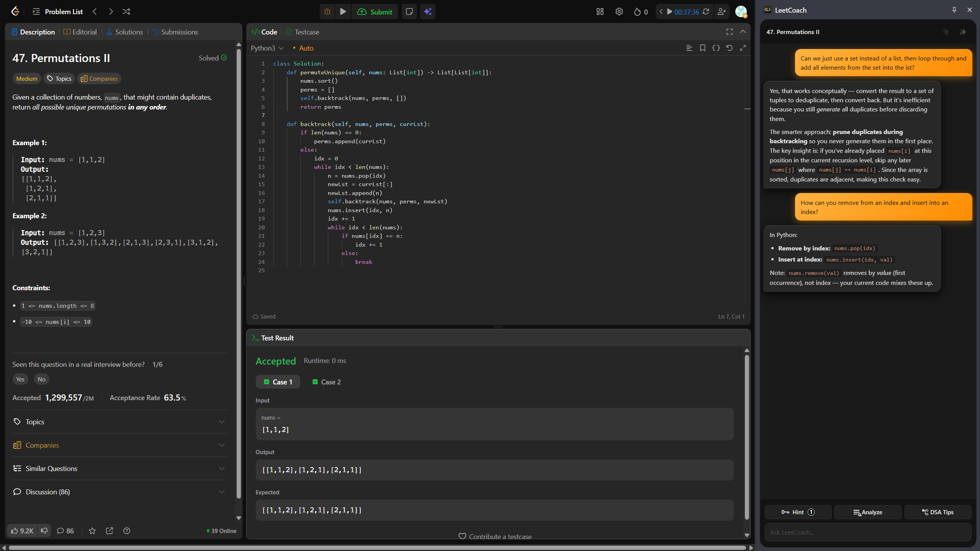The height and width of the screenshot is (551, 980).
Task: Go to previous problem arrow
Action: [95, 11]
